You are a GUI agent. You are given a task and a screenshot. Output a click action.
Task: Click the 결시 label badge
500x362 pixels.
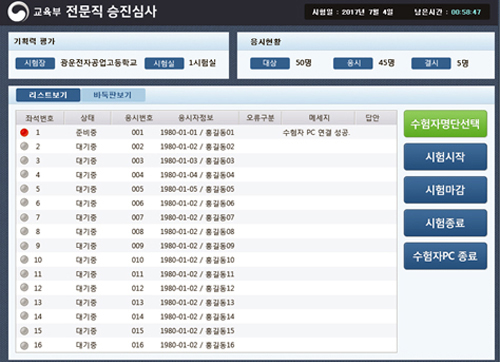pos(431,63)
